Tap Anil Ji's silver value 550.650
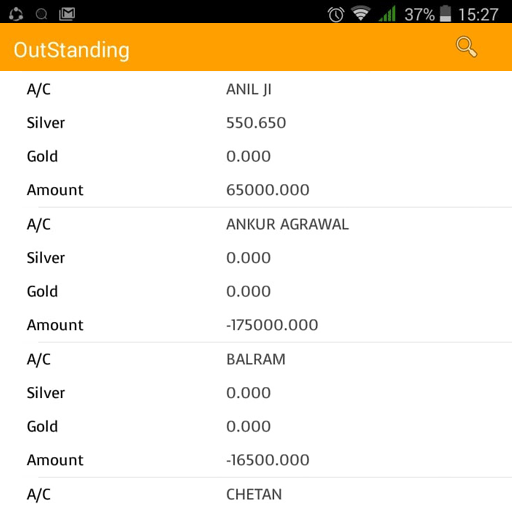This screenshot has height=512, width=512. point(256,123)
